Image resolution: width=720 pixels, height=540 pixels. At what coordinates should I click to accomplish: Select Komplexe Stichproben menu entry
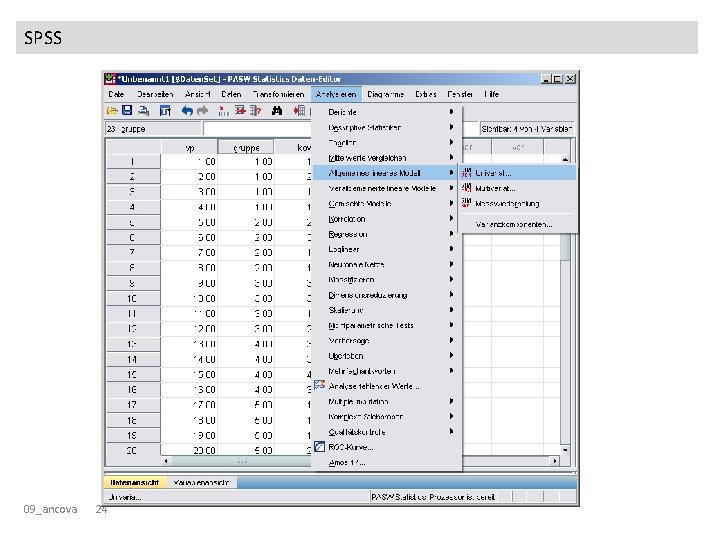[x=385, y=416]
